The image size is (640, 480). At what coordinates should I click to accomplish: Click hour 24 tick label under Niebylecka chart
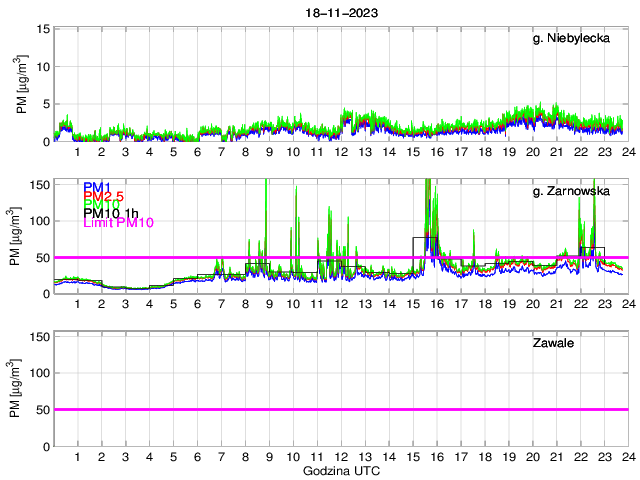627,152
